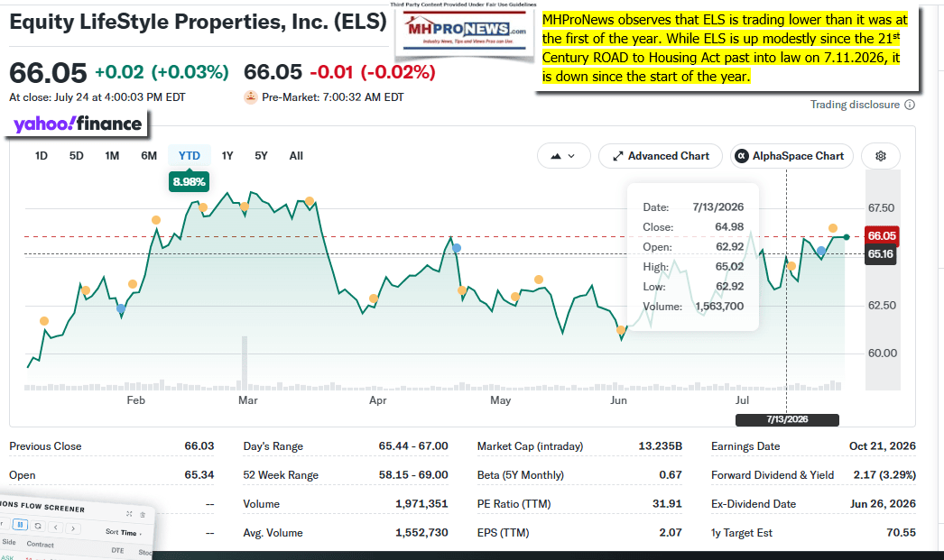The height and width of the screenshot is (560, 944).
Task: Click the Contract column header in Flow Screener
Action: 41,545
